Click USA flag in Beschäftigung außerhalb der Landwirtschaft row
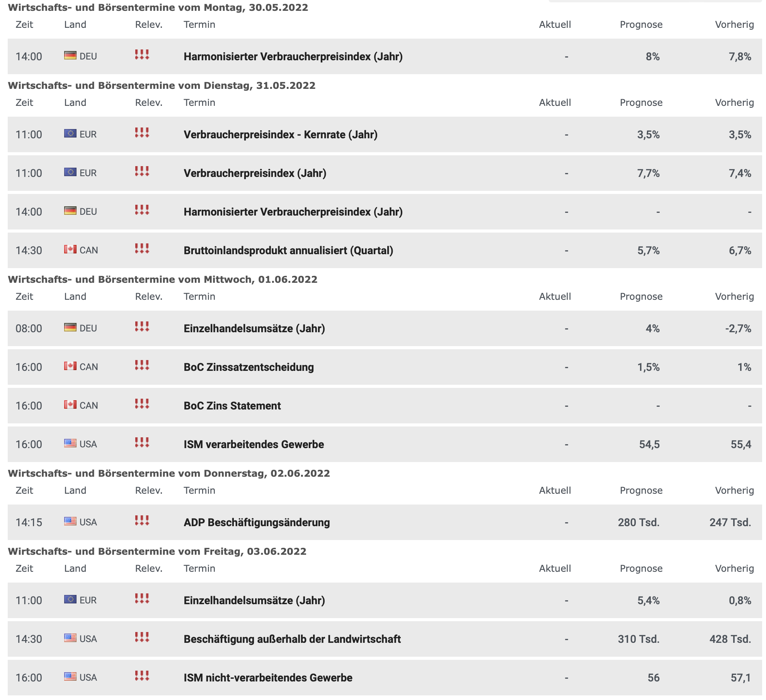The width and height of the screenshot is (766, 700). pyautogui.click(x=70, y=638)
